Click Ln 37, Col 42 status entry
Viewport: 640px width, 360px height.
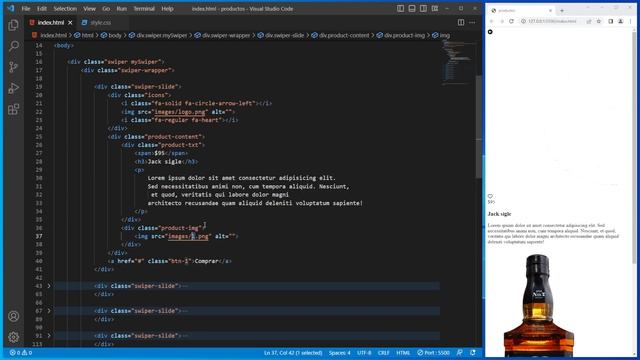[293, 353]
